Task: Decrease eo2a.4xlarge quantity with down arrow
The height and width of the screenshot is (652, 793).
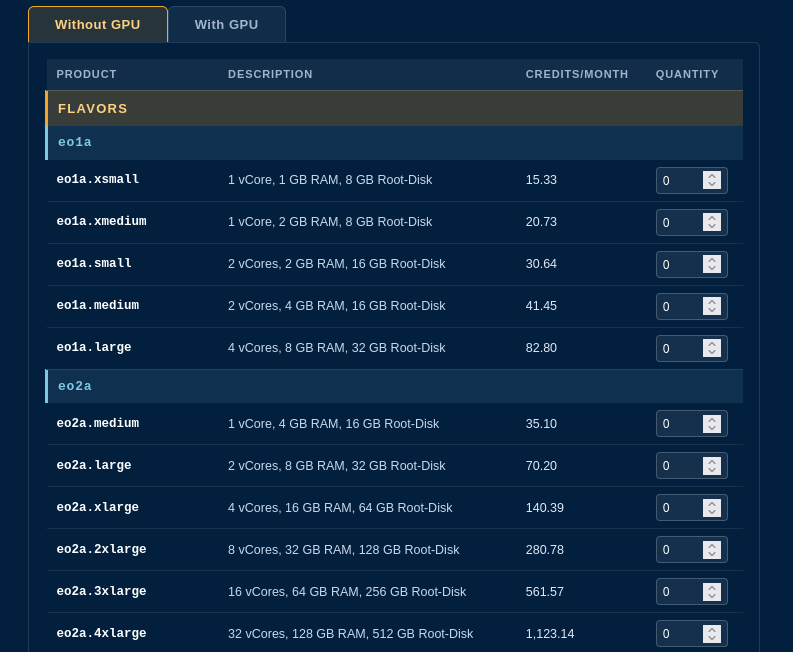Action: (x=712, y=637)
